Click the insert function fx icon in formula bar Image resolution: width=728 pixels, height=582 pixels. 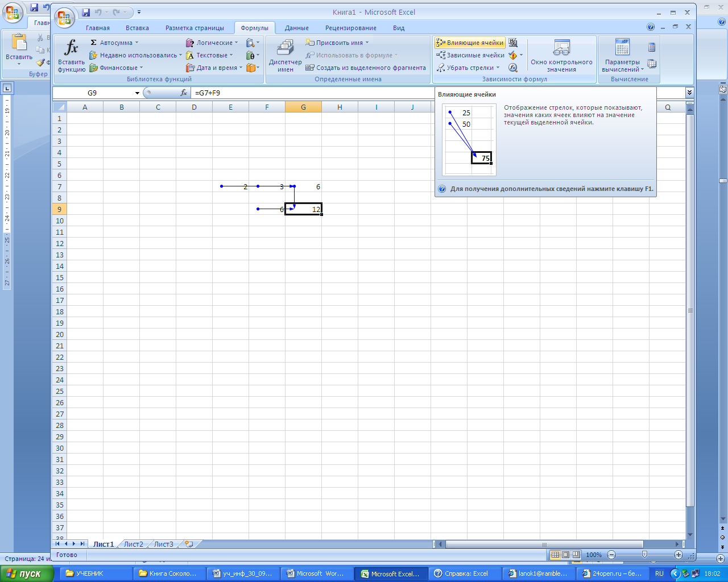click(x=184, y=93)
